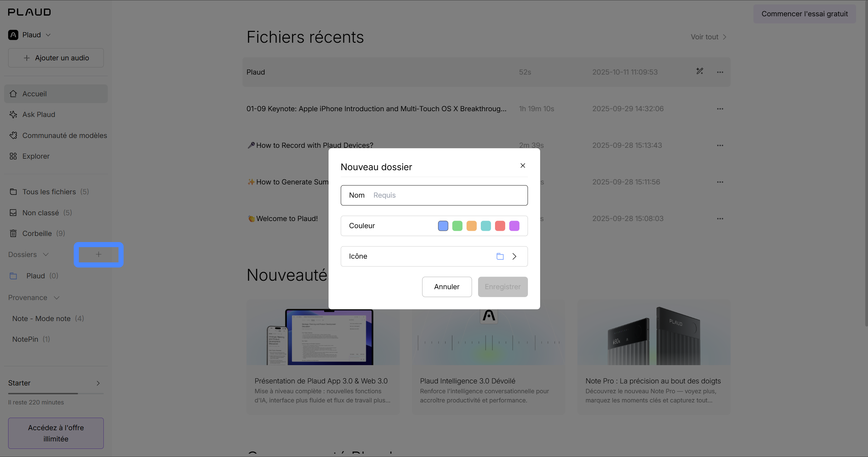Open more options for Keynote recording
868x457 pixels.
[x=720, y=109]
